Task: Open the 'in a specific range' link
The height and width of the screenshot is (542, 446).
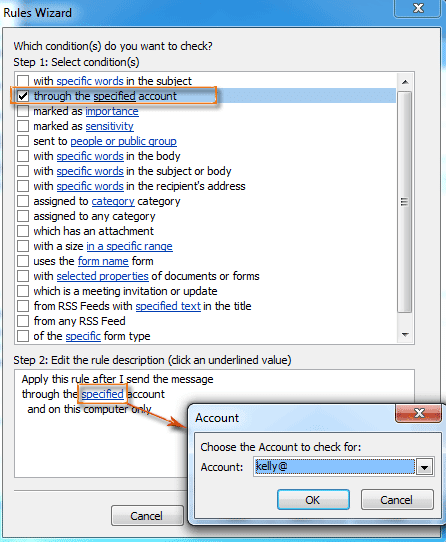Action: pyautogui.click(x=129, y=246)
